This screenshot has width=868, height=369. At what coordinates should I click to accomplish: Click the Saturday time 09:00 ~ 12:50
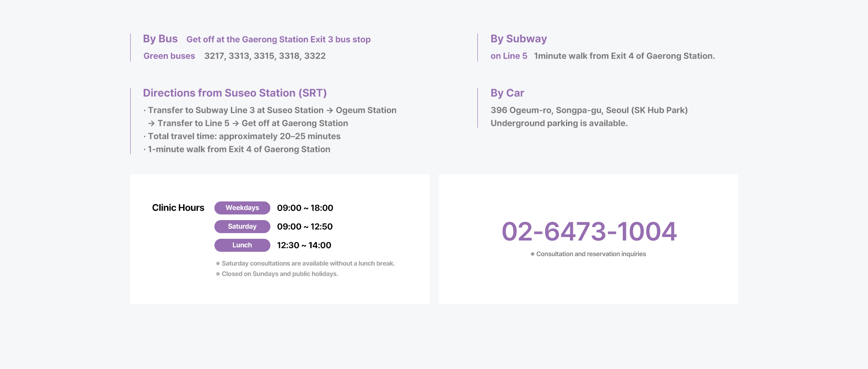[x=305, y=227]
